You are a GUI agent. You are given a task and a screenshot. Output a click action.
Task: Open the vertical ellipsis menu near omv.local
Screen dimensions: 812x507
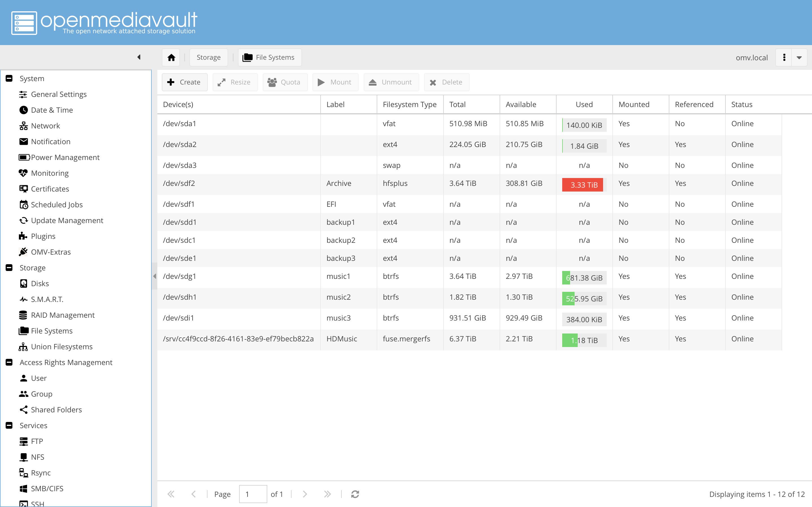click(784, 57)
